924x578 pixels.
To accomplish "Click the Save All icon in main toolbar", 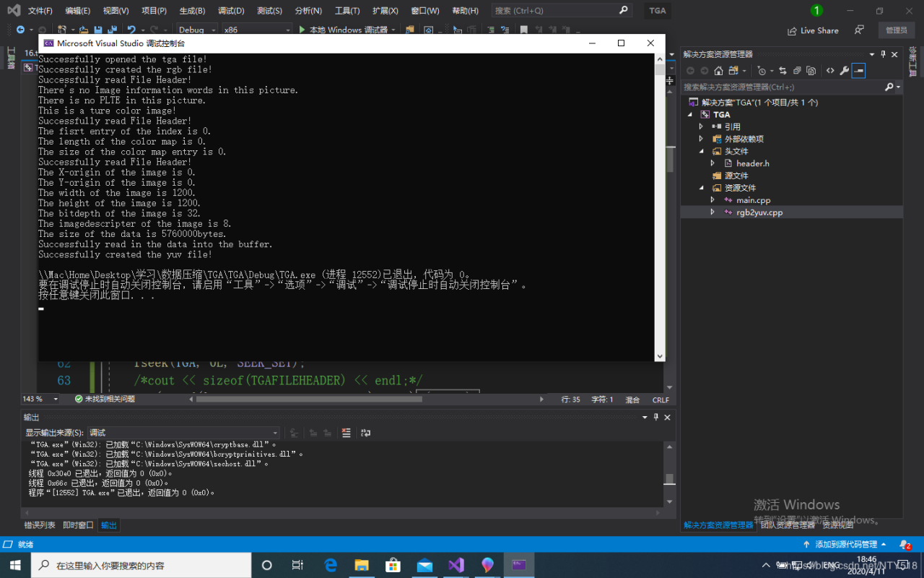I will 112,30.
